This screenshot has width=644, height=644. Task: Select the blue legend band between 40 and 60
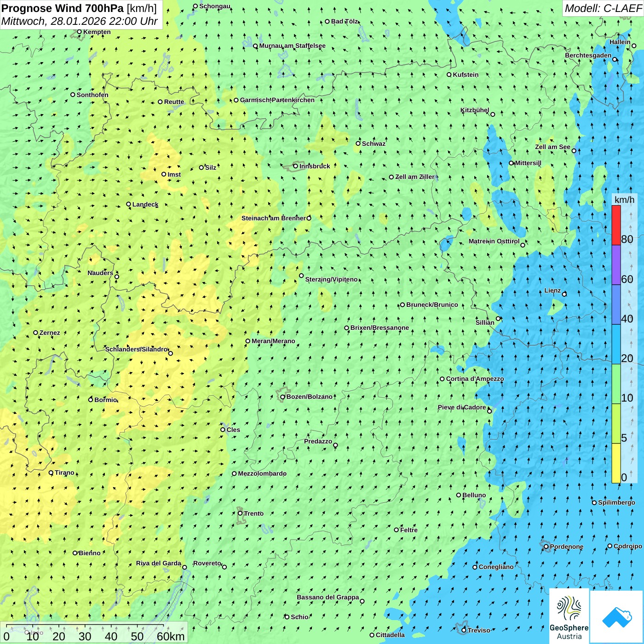[x=616, y=305]
